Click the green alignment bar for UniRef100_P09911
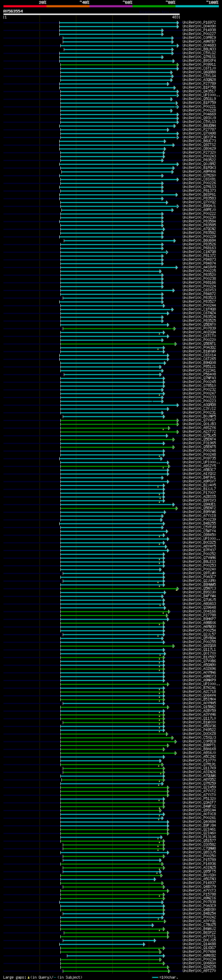222x980 pixels. [119, 65]
